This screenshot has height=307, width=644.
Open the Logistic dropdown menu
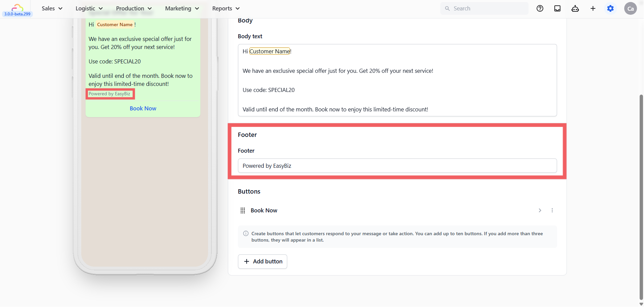pos(89,8)
